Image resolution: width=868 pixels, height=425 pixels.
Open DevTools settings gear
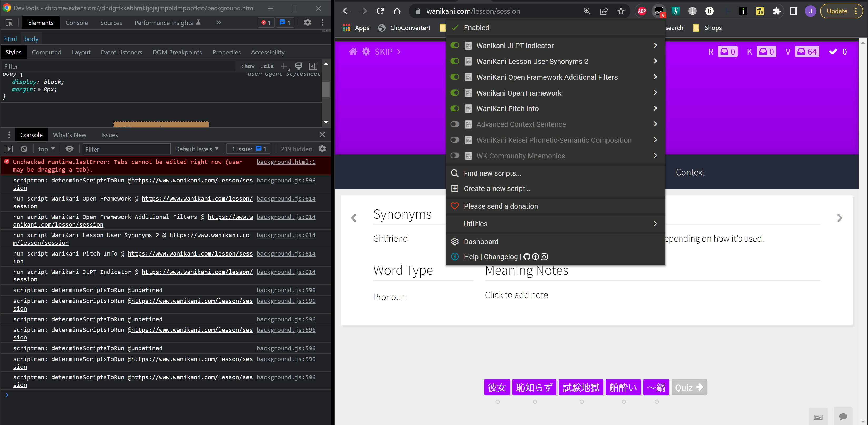tap(307, 23)
